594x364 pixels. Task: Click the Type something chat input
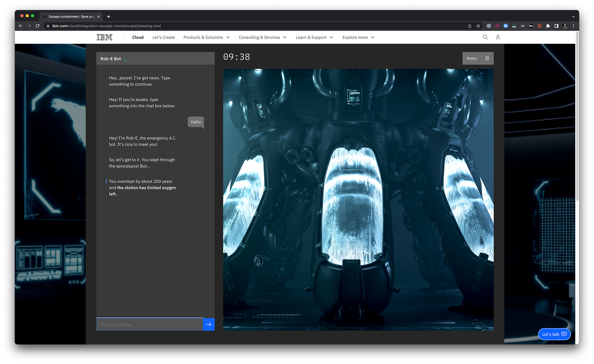tap(149, 324)
